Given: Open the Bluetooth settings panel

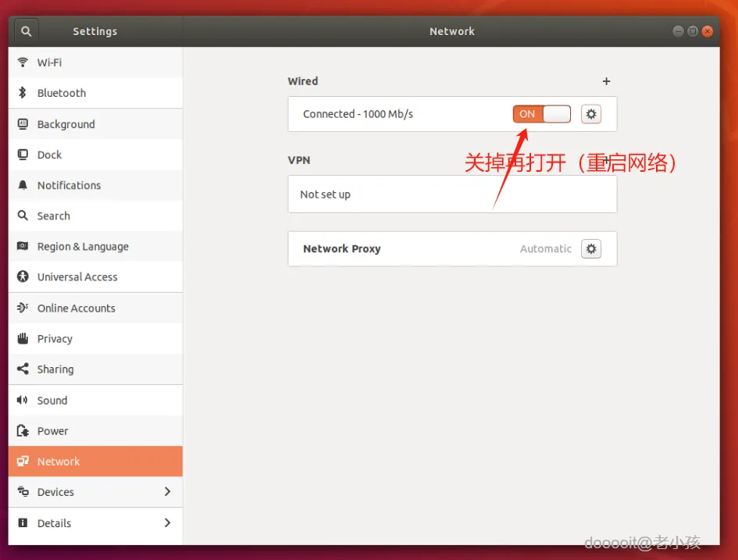Looking at the screenshot, I should point(95,93).
